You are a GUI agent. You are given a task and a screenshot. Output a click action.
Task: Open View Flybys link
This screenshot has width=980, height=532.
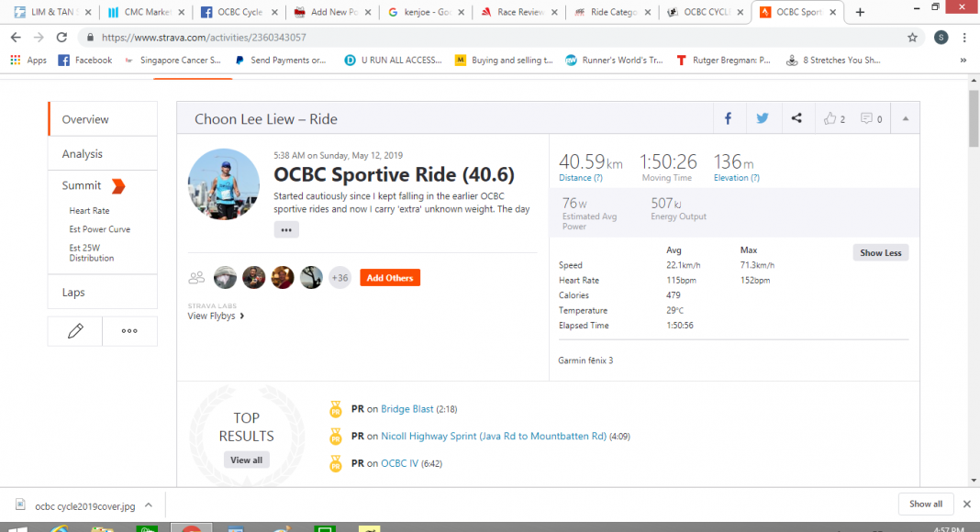216,316
